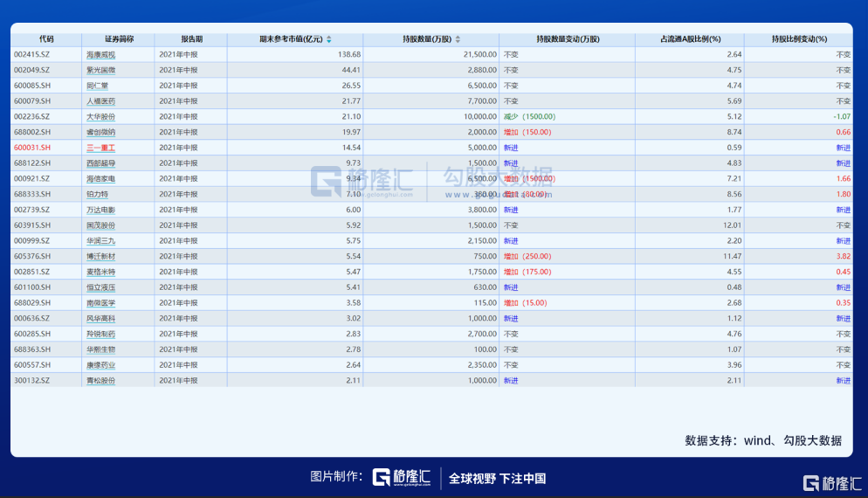This screenshot has width=868, height=498.
Task: Click the float ratio cell 8.74
Action: point(734,133)
